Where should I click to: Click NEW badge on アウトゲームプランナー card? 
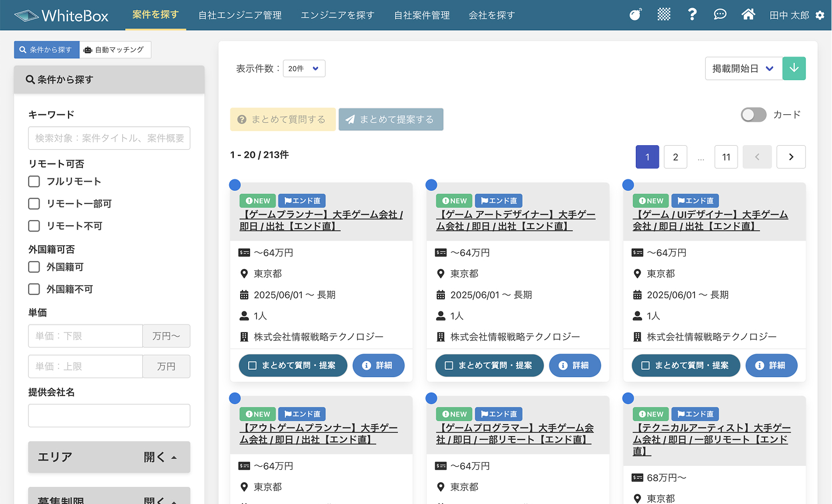[x=258, y=414]
